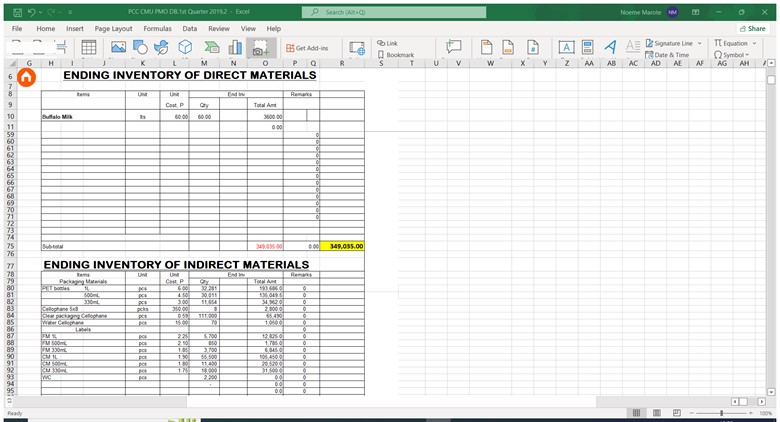Open the Review tab
780x422 pixels.
click(219, 29)
